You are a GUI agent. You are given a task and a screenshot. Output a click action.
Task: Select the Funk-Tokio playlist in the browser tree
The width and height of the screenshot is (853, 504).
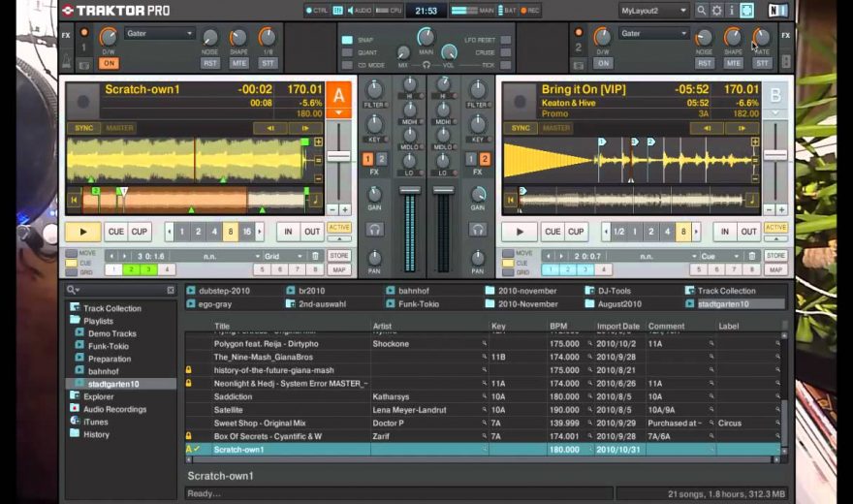pyautogui.click(x=107, y=346)
